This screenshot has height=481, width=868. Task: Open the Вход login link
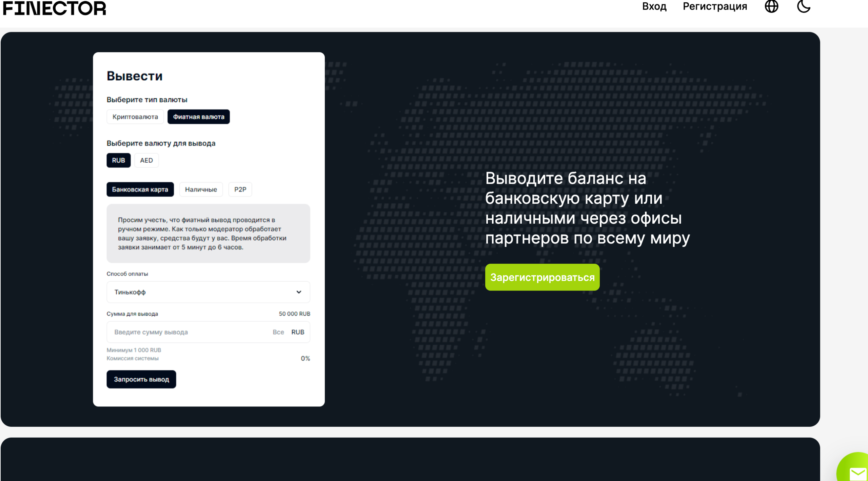point(654,6)
